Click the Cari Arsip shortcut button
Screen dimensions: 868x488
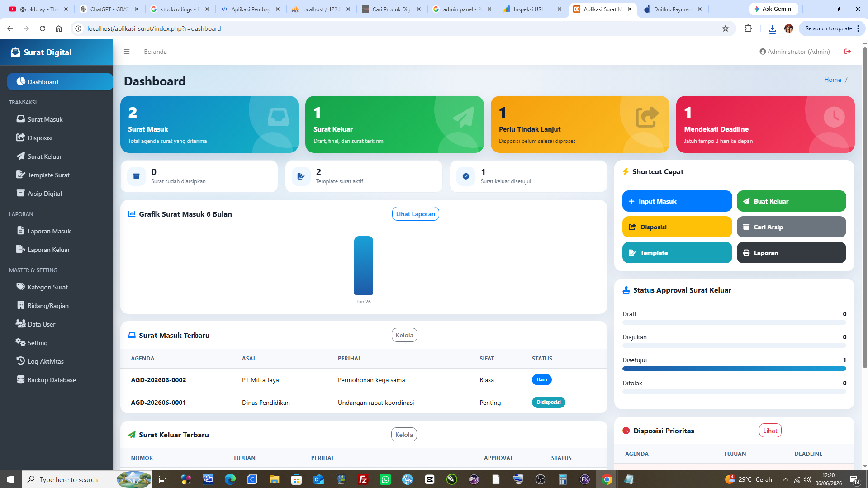click(791, 227)
